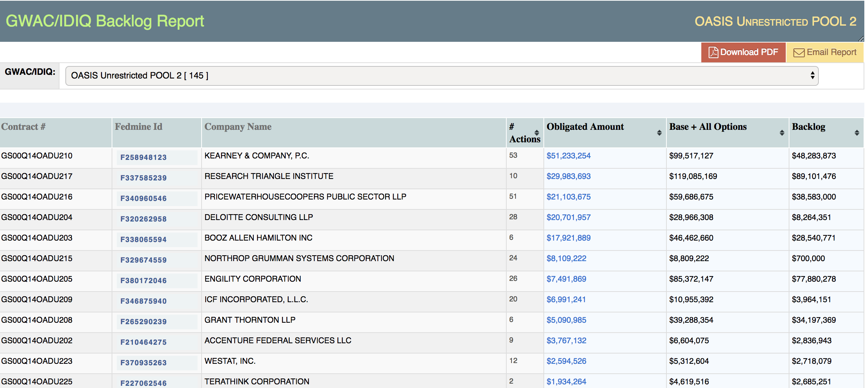Sort by Obligated Amount column arrows

659,133
